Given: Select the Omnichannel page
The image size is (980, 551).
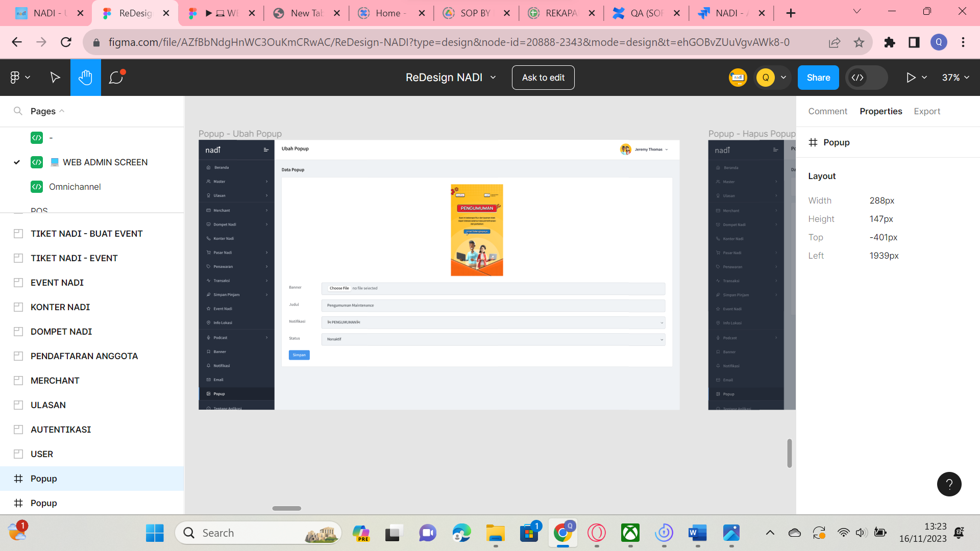Looking at the screenshot, I should coord(75,187).
